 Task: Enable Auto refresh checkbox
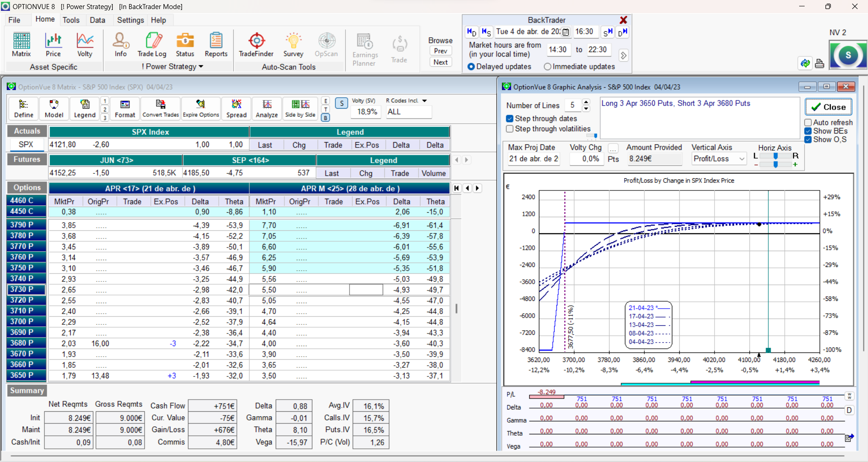click(808, 123)
